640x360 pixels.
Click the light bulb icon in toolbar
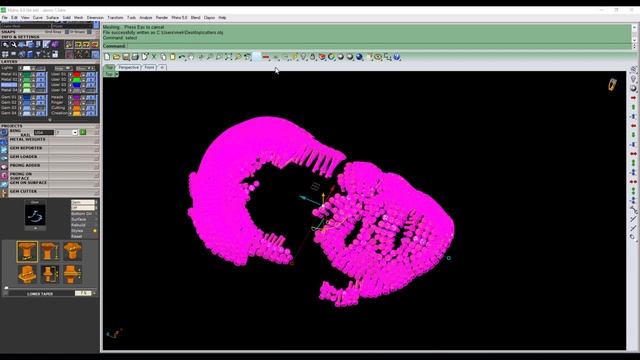click(303, 57)
